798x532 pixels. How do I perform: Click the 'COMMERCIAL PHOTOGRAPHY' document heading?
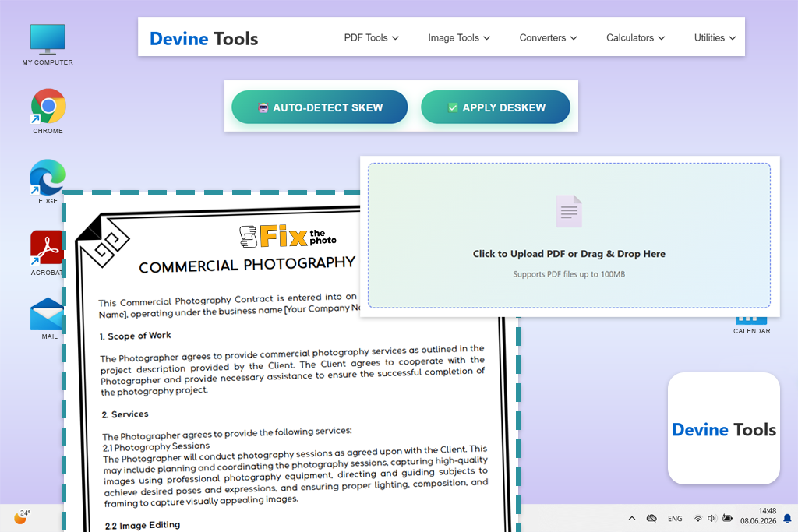[247, 265]
